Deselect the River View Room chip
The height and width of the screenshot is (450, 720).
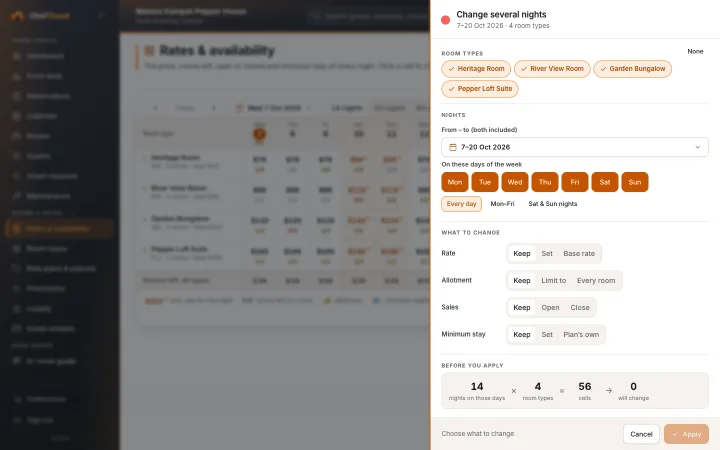[552, 69]
